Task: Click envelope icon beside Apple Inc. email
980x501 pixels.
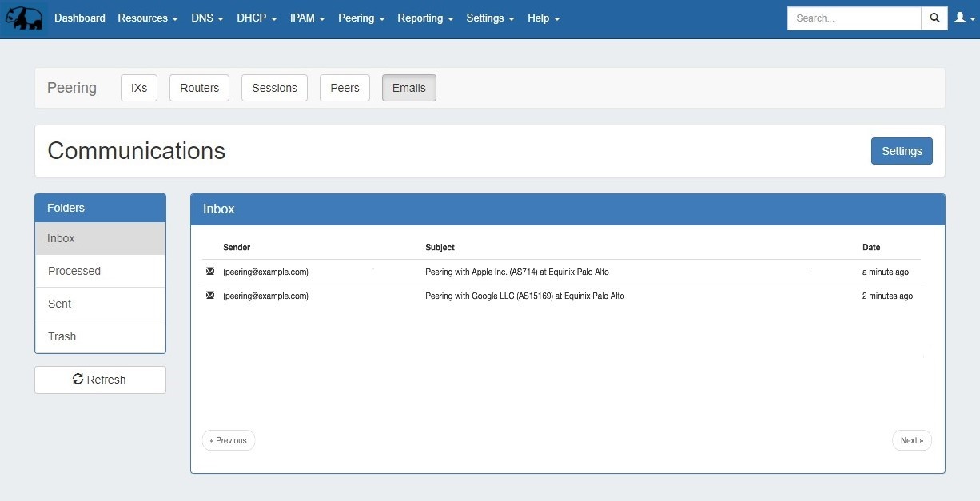Action: tap(210, 272)
